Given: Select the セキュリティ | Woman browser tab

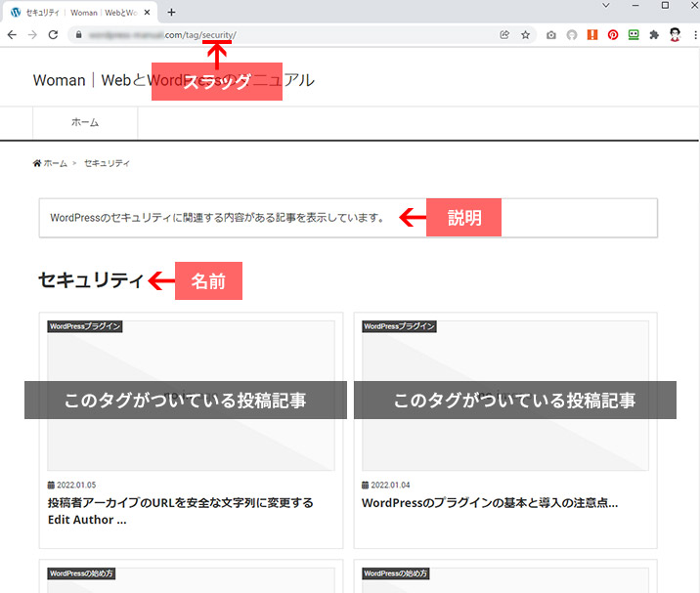Looking at the screenshot, I should click(80, 13).
